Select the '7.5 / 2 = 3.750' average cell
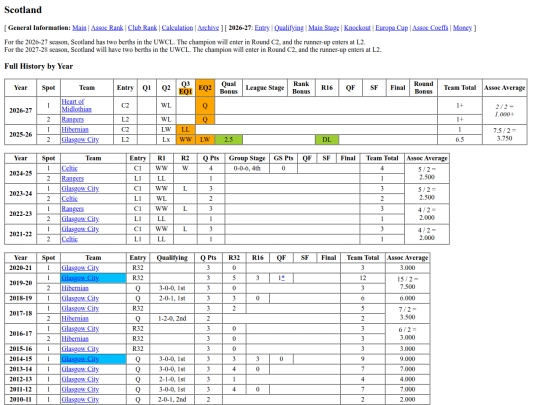The width and height of the screenshot is (540, 405). tap(505, 134)
